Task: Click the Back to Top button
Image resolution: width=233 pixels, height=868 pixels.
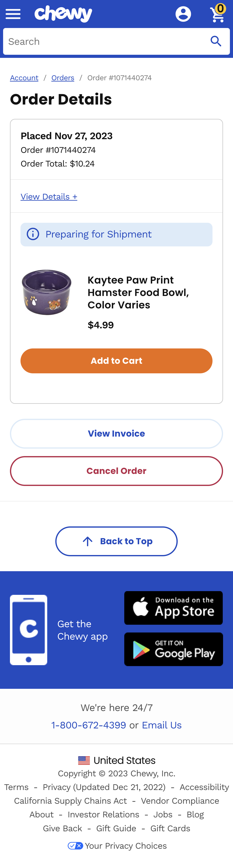Action: pos(116,541)
